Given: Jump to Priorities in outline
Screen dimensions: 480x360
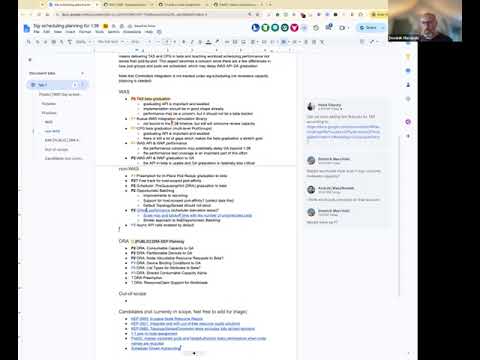Looking at the screenshot, I should pyautogui.click(x=49, y=113).
